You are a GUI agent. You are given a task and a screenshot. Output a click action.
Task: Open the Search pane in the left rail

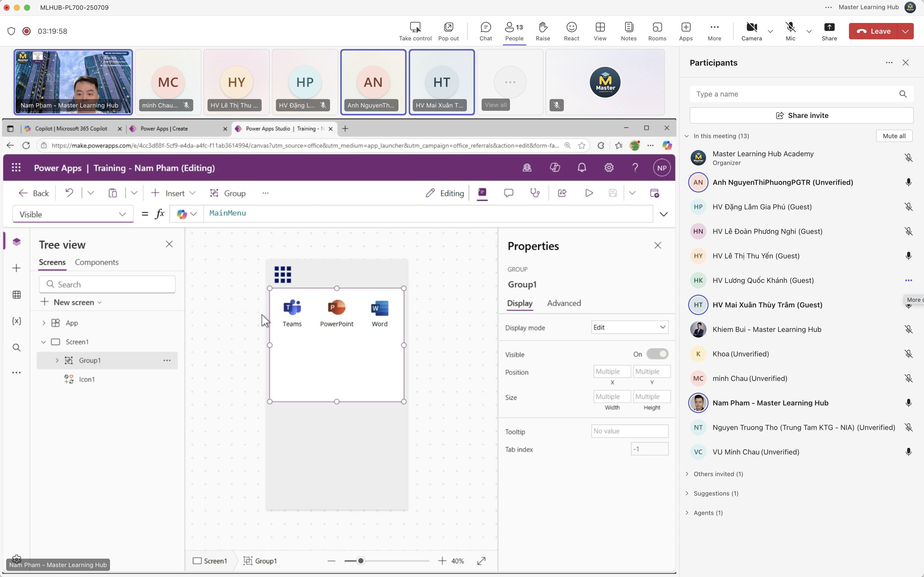[16, 347]
